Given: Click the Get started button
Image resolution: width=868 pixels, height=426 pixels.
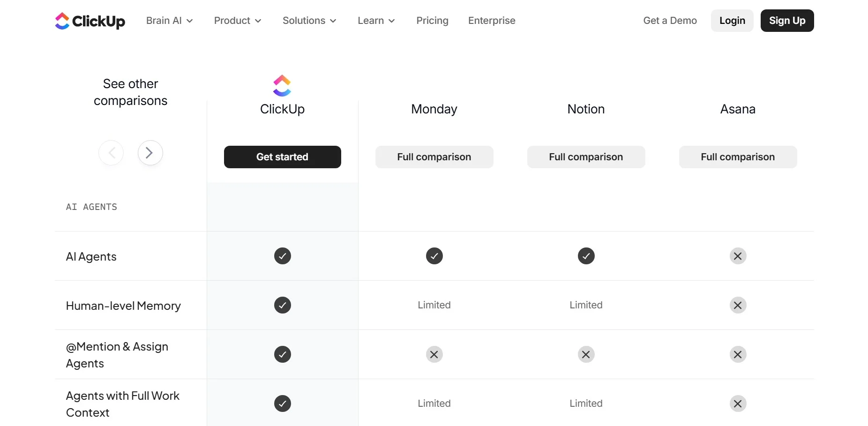Looking at the screenshot, I should [283, 157].
